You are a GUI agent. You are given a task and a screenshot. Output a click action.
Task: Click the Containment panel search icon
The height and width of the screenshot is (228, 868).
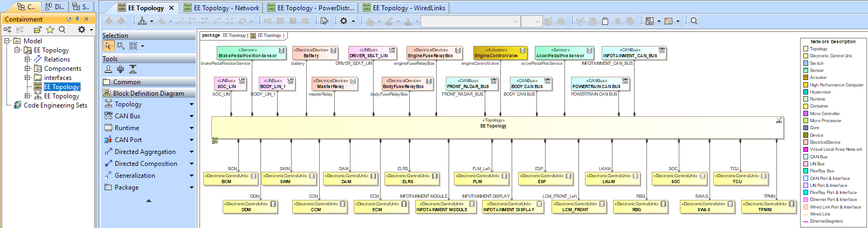tap(62, 30)
